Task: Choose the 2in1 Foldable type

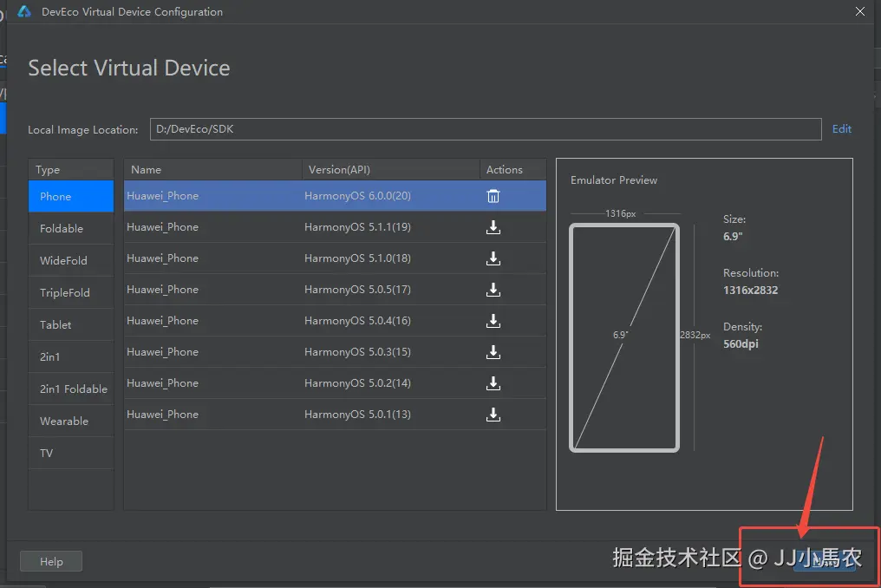Action: pos(71,389)
